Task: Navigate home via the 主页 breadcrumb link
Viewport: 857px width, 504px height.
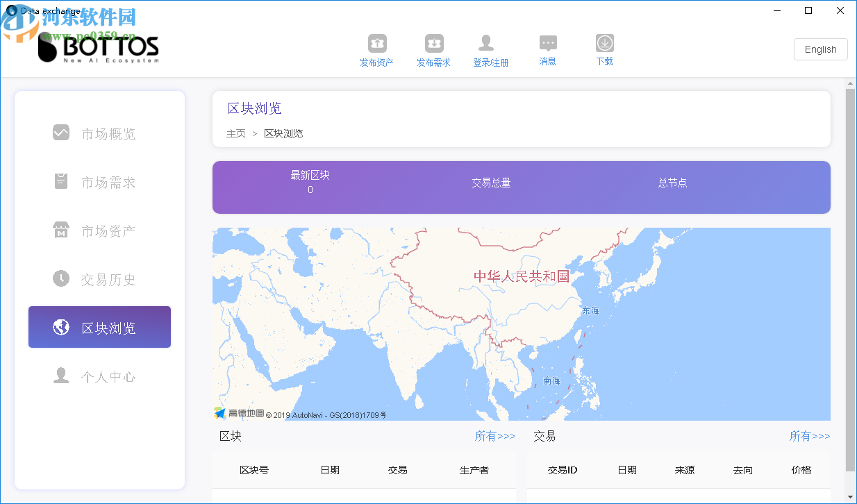Action: [235, 133]
